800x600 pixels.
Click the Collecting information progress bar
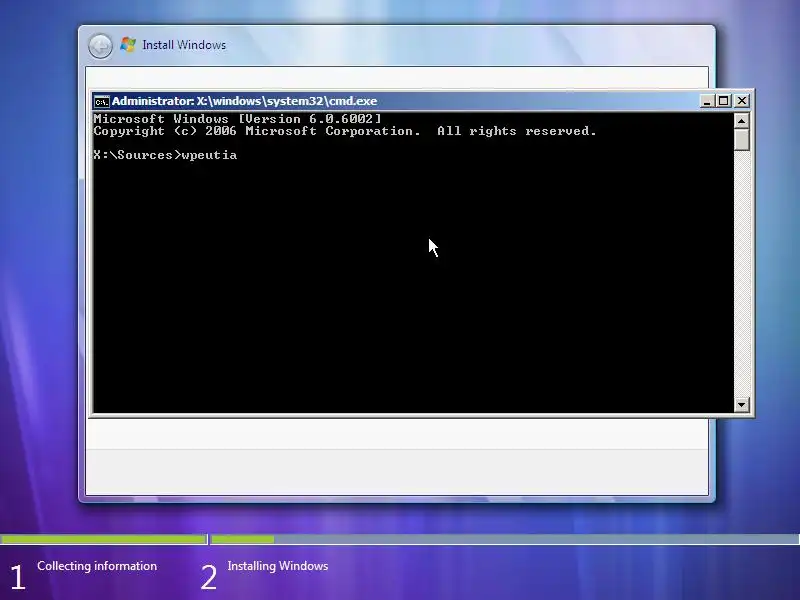(x=103, y=539)
